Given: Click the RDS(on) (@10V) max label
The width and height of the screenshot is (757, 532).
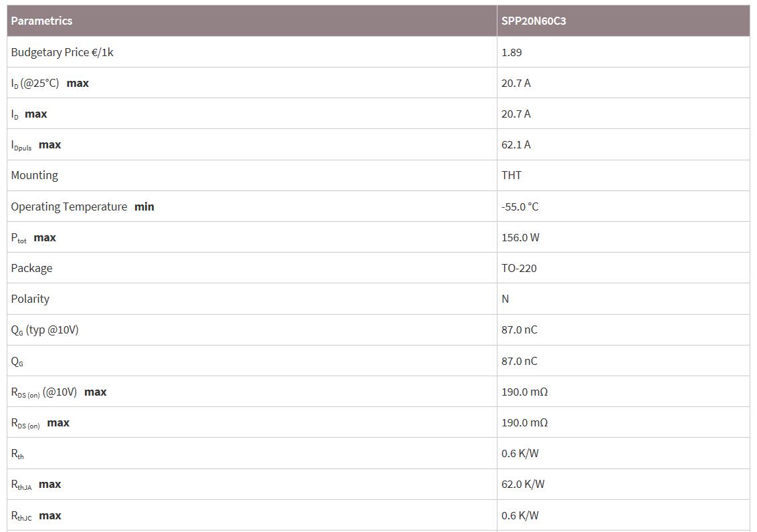Looking at the screenshot, I should [59, 392].
